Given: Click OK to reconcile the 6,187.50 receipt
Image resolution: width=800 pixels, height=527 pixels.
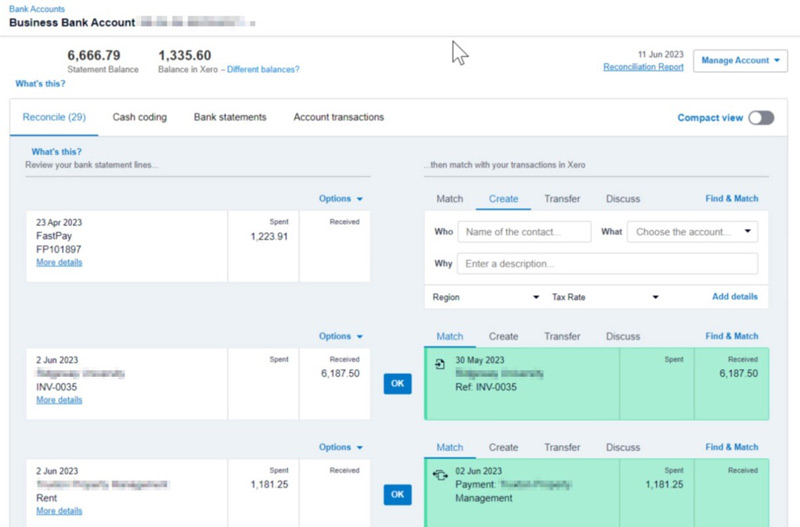Looking at the screenshot, I should coord(397,383).
